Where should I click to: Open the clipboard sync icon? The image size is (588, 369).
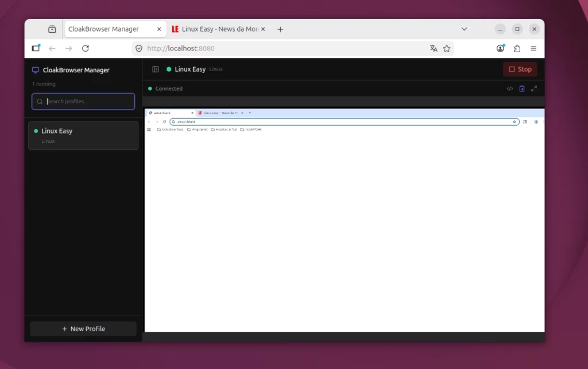coord(522,89)
